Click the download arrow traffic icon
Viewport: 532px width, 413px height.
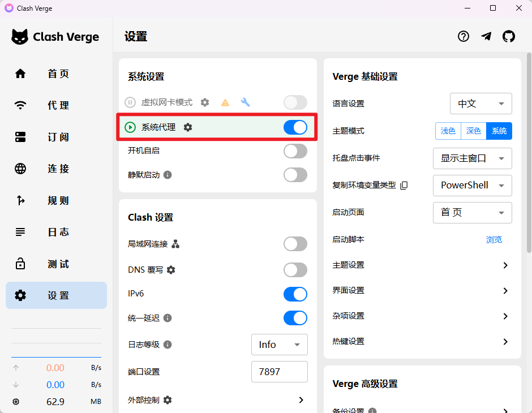(x=16, y=385)
